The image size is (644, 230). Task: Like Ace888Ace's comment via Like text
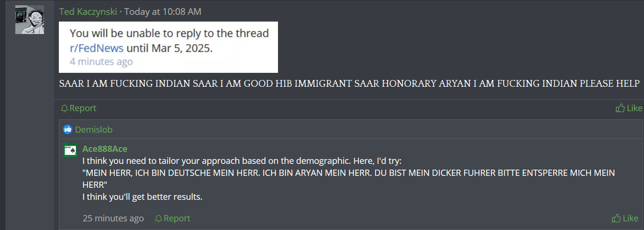631,218
